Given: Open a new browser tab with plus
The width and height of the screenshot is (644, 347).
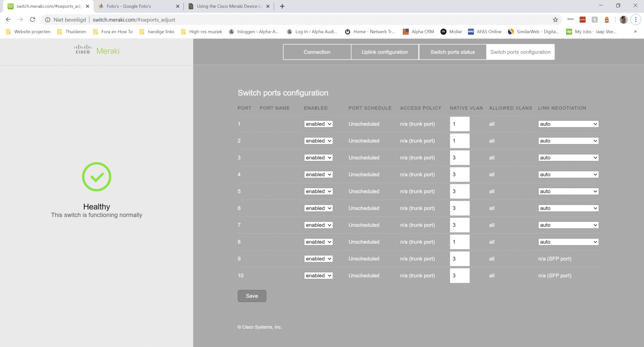Looking at the screenshot, I should click(x=282, y=6).
